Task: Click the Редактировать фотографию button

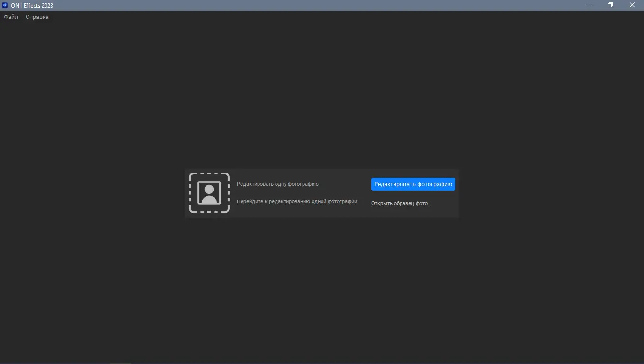Action: point(413,184)
